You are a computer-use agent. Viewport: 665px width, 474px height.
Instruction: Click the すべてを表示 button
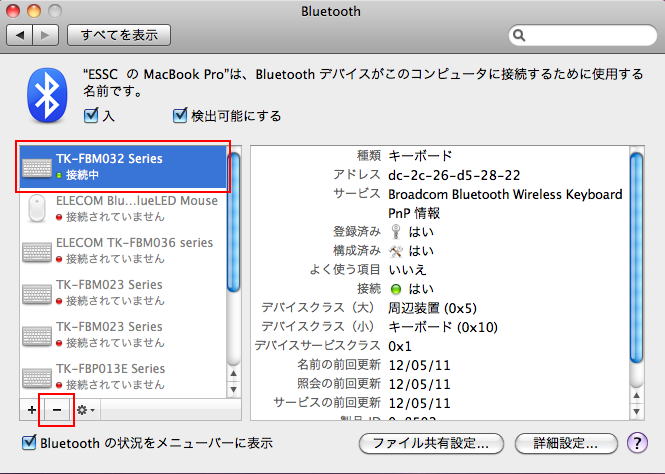[x=119, y=35]
